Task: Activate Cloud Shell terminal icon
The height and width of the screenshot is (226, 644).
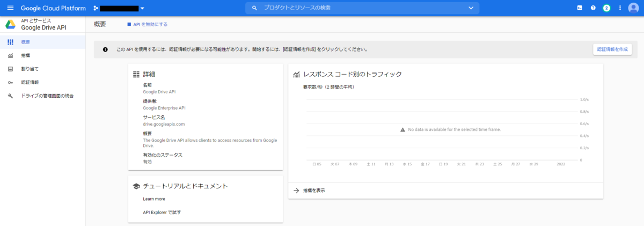Action: click(579, 8)
